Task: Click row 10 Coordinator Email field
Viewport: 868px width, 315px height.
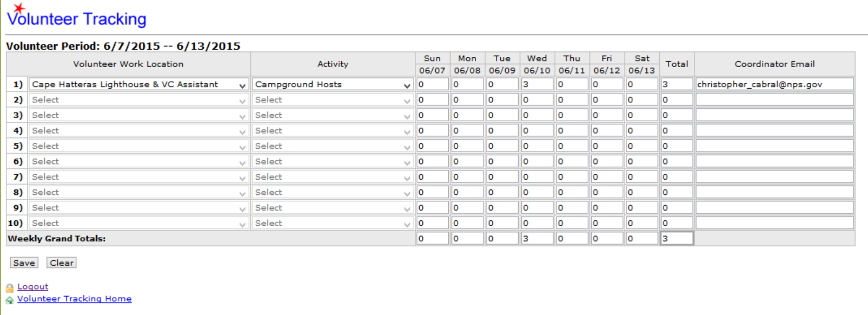Action: (774, 223)
